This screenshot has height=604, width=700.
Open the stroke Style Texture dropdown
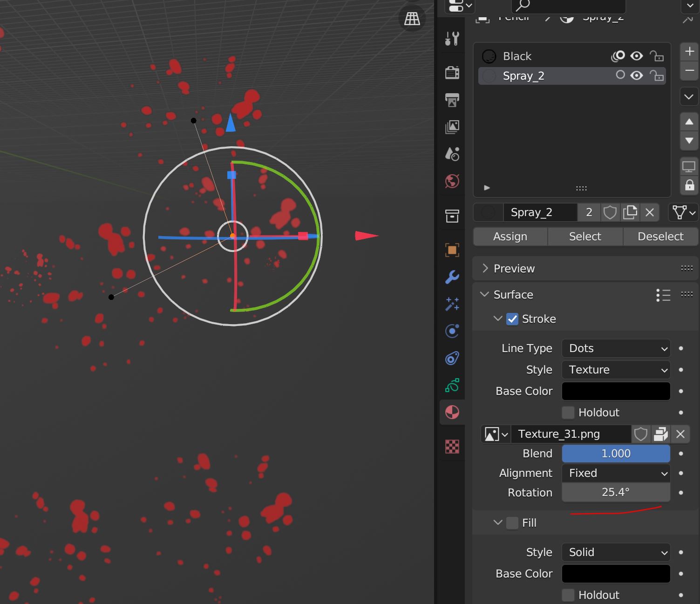616,370
